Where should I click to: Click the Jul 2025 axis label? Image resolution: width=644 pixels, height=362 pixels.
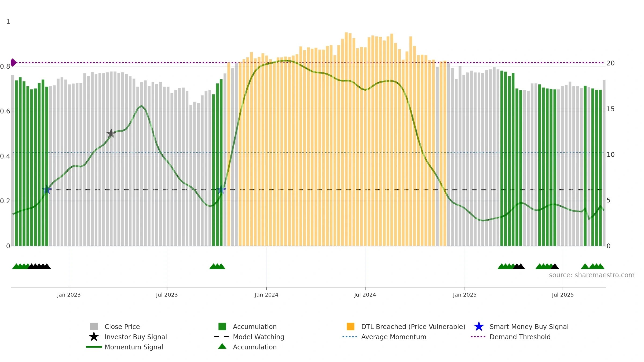coord(563,295)
